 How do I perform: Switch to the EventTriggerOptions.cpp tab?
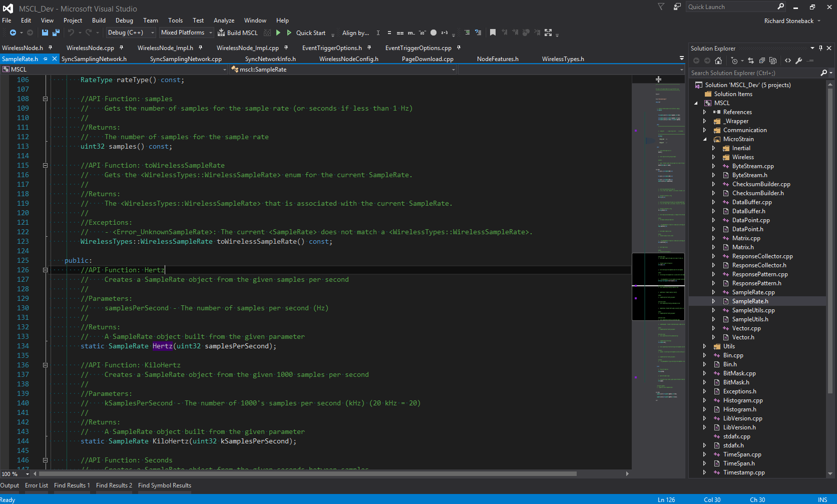418,48
